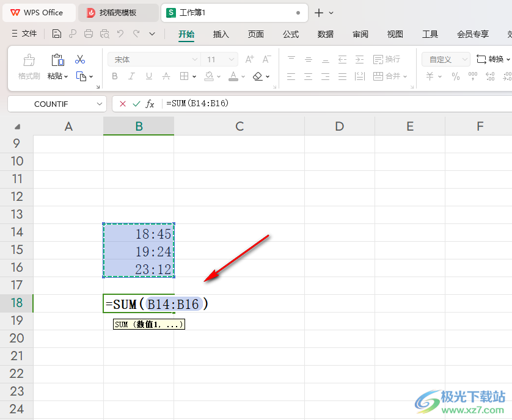Viewport: 512px width, 420px height.
Task: Click the select-all corner triangle
Action: 17,126
